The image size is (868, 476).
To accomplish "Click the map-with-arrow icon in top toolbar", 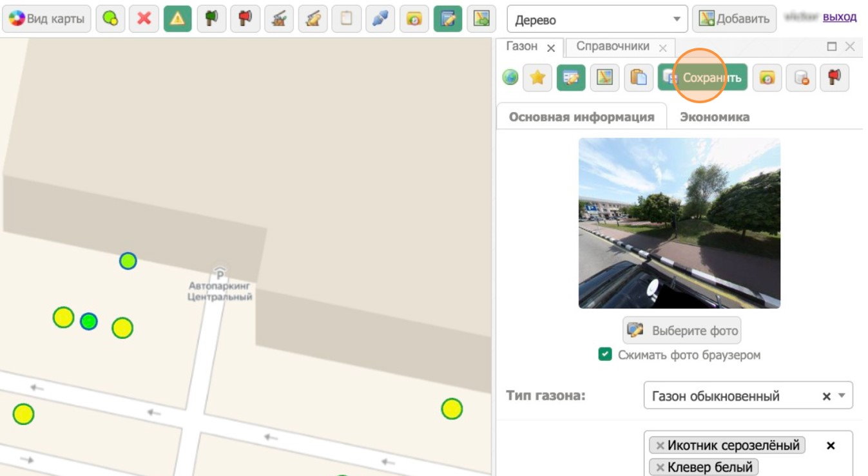I will 481,19.
